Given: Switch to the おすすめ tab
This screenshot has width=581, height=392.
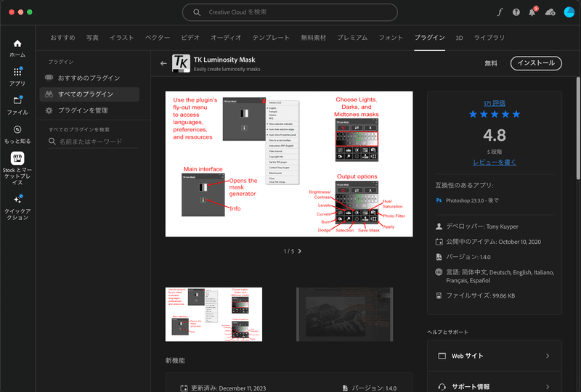Looking at the screenshot, I should [x=62, y=38].
